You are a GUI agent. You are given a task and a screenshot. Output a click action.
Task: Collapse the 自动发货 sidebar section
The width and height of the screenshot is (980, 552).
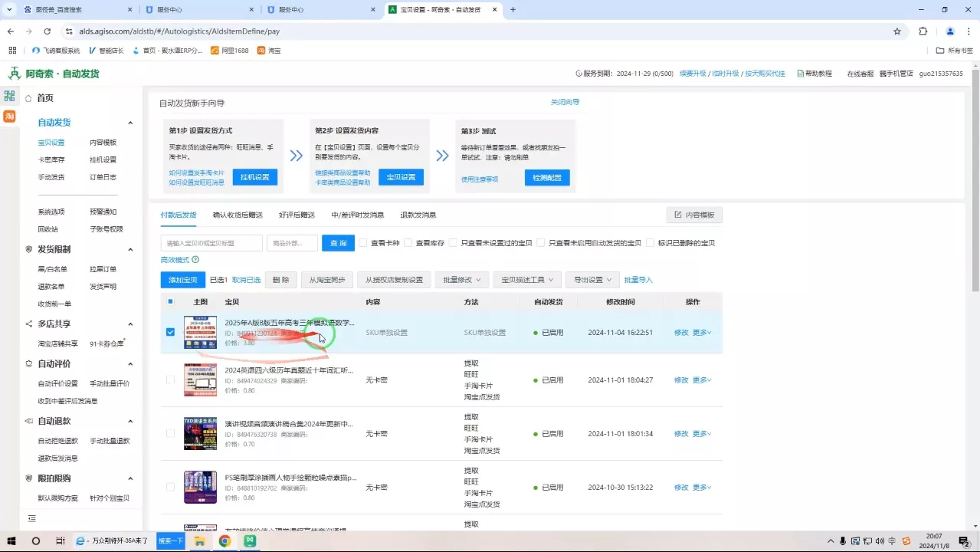click(x=130, y=123)
